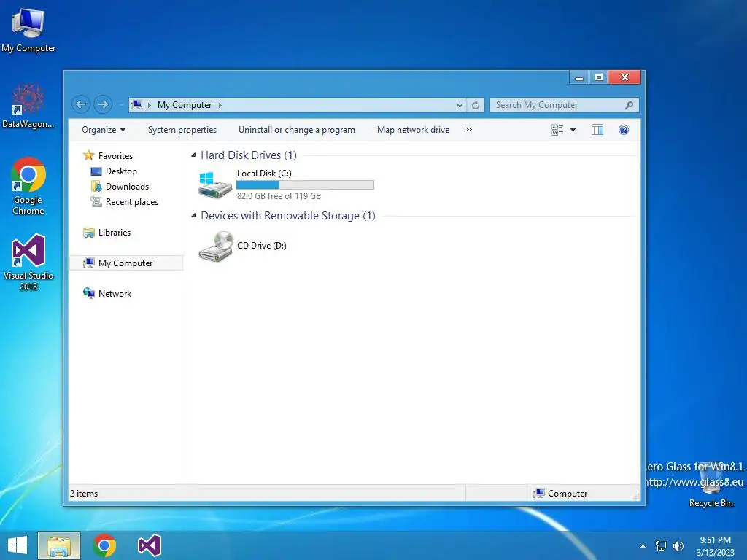Show more toolbar commands chevron
The height and width of the screenshot is (560, 747).
tap(469, 130)
